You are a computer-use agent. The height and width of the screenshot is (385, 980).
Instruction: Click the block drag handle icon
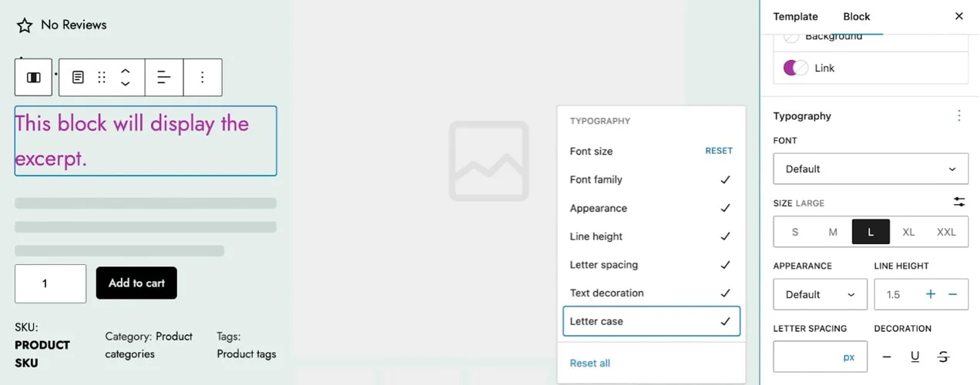(x=102, y=77)
